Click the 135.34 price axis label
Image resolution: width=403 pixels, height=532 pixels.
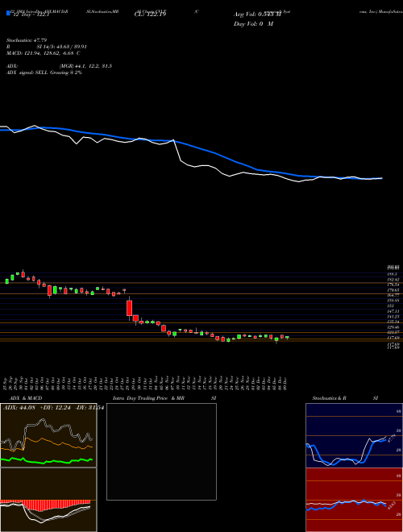click(393, 322)
